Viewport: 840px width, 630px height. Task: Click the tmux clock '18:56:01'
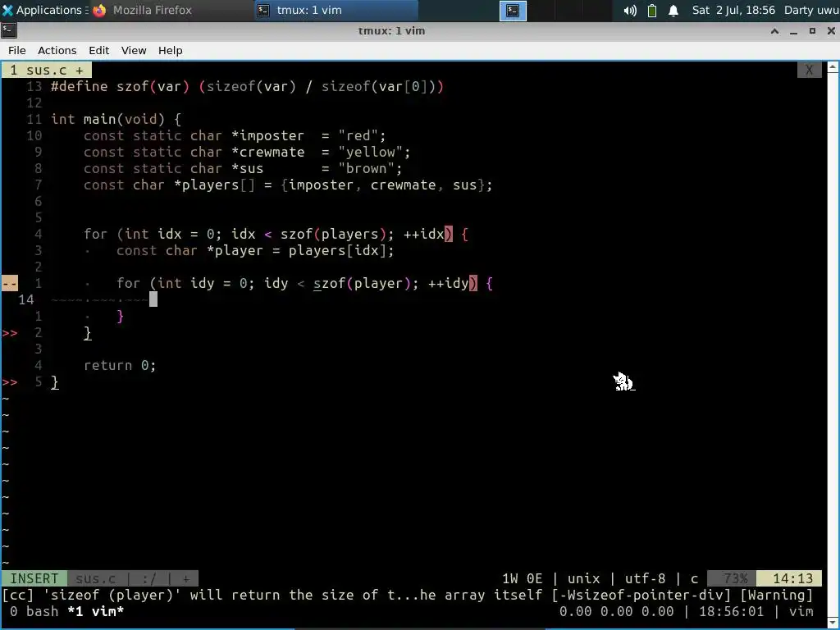(731, 612)
